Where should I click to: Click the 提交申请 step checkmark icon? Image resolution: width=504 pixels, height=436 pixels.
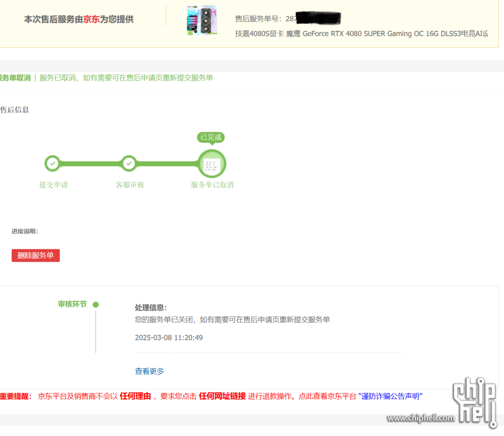(x=52, y=164)
